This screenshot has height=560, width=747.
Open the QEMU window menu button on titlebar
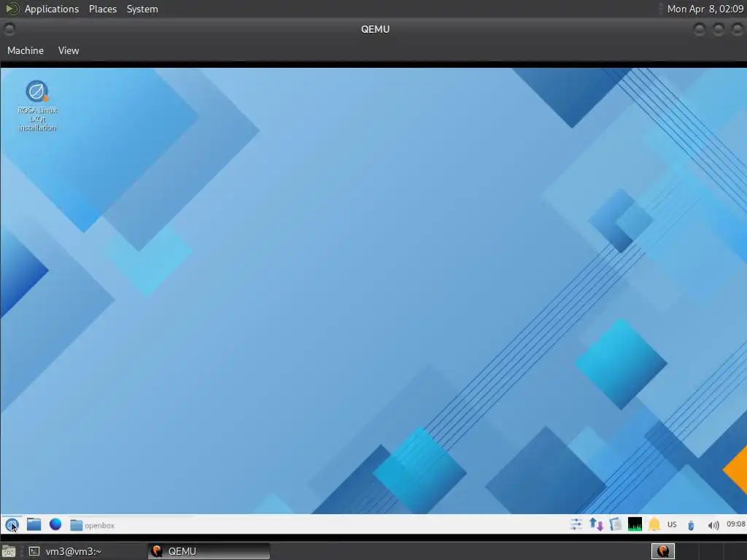click(x=9, y=29)
